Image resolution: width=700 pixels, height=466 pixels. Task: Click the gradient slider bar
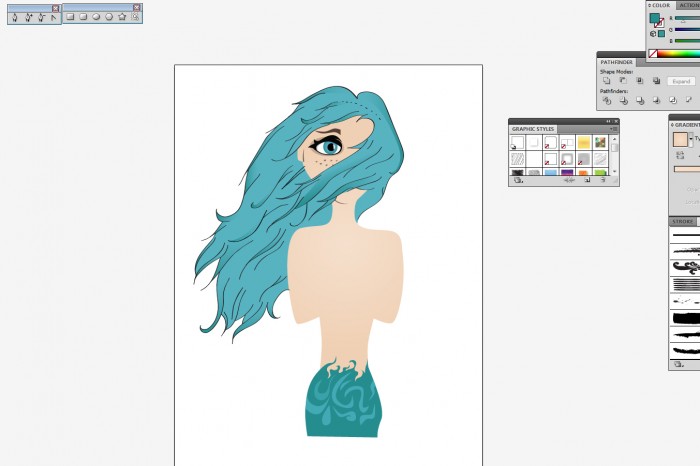(687, 169)
